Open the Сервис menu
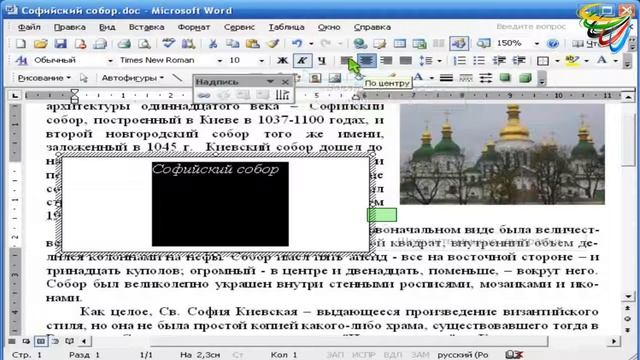 pos(239,27)
